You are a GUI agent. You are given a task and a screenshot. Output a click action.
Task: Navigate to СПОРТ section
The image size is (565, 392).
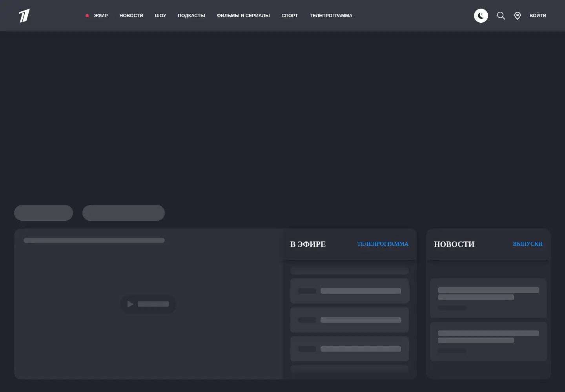[x=290, y=16]
